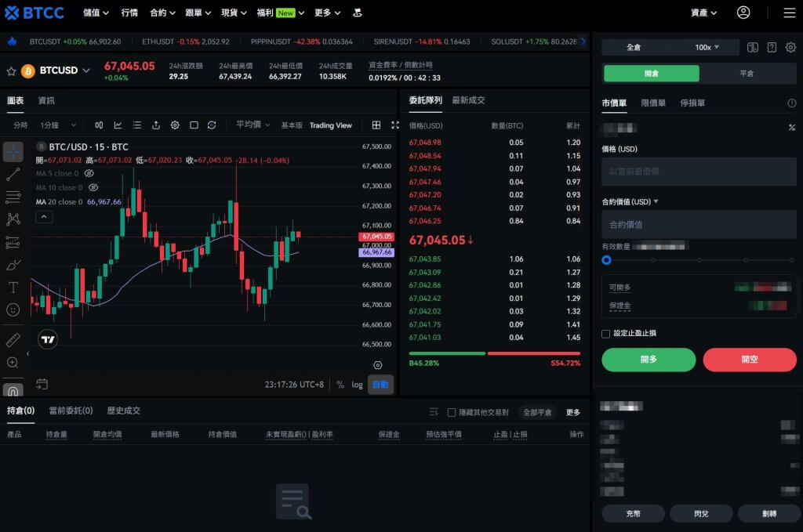The width and height of the screenshot is (803, 532).
Task: Check the 設定止盈止損 checkbox
Action: 606,334
